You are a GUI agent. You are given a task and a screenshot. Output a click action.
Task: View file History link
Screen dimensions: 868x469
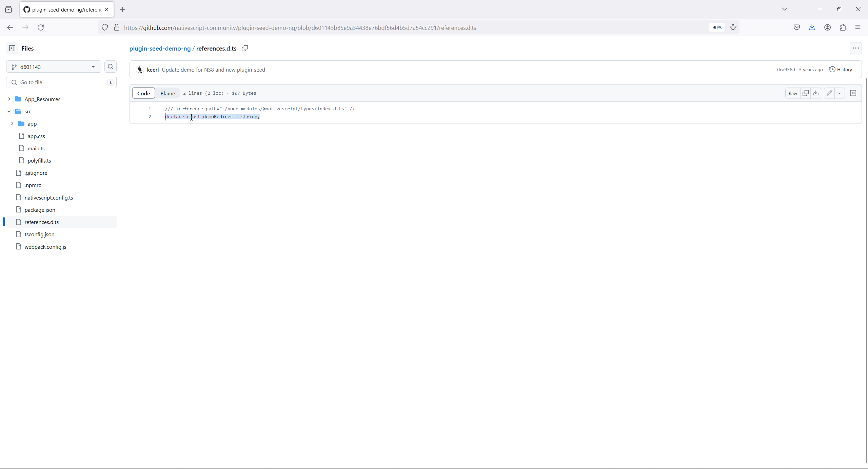(x=841, y=70)
